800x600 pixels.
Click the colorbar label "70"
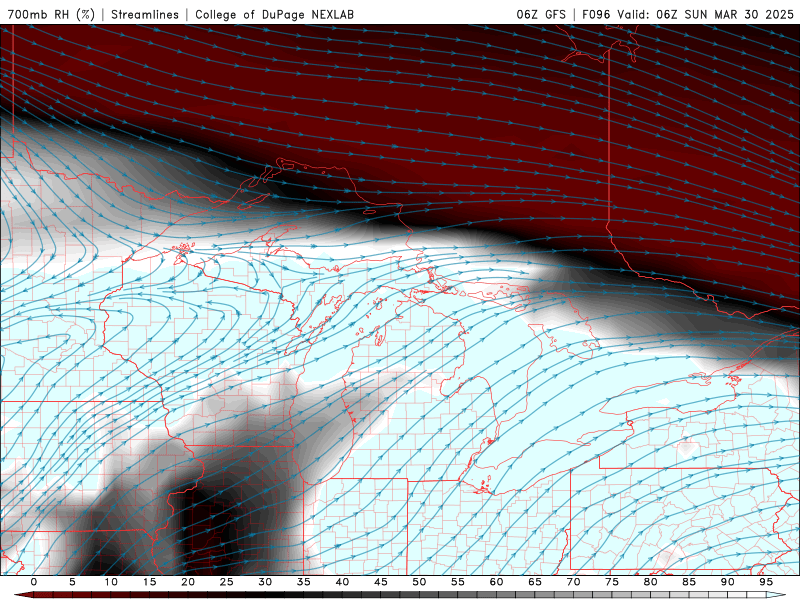click(x=573, y=582)
